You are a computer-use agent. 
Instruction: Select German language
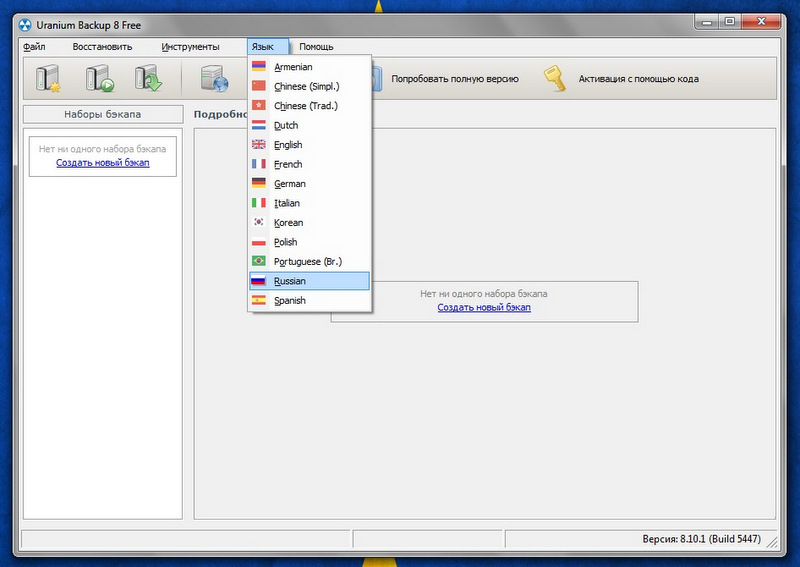(x=309, y=183)
